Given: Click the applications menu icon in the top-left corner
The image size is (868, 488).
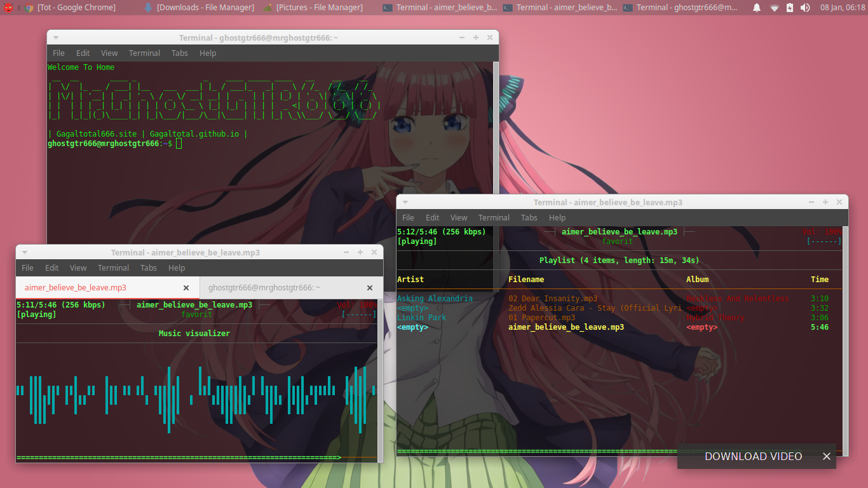Looking at the screenshot, I should click(6, 8).
